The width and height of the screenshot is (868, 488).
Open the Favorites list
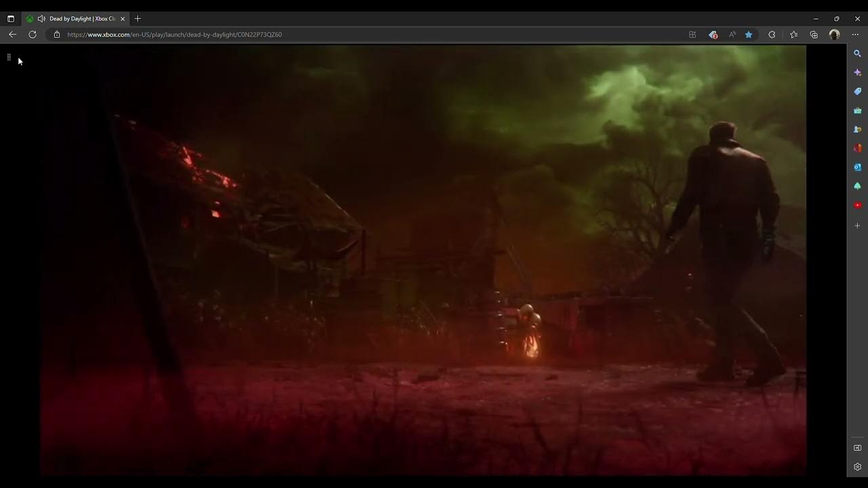pyautogui.click(x=793, y=35)
